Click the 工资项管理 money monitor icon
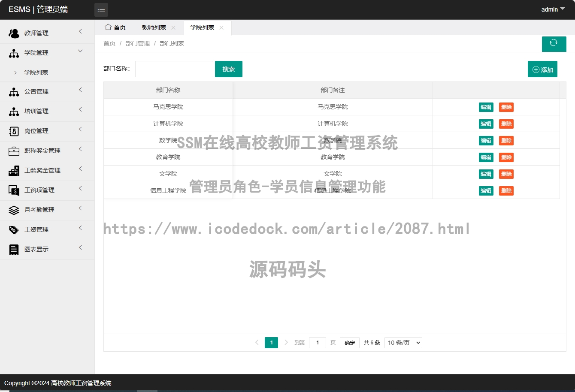This screenshot has height=392, width=575. coord(14,190)
